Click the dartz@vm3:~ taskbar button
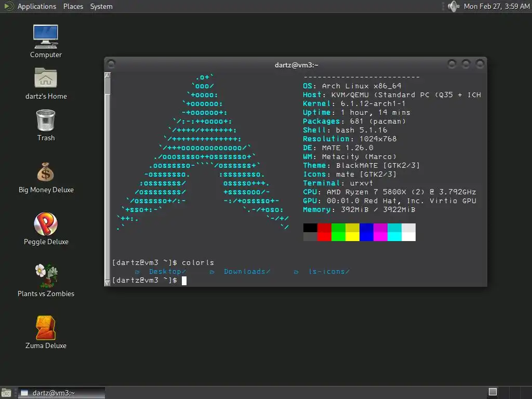This screenshot has height=399, width=532. point(61,393)
